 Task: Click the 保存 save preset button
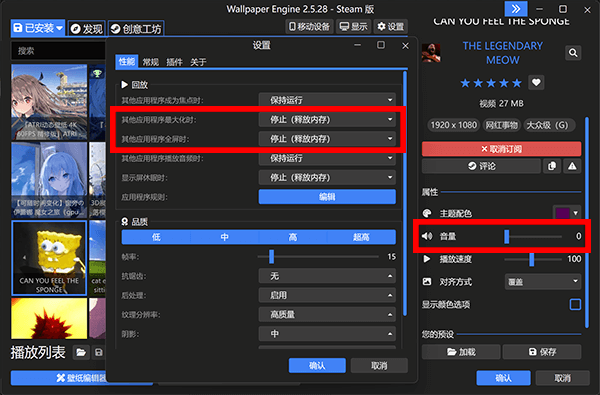[542, 352]
